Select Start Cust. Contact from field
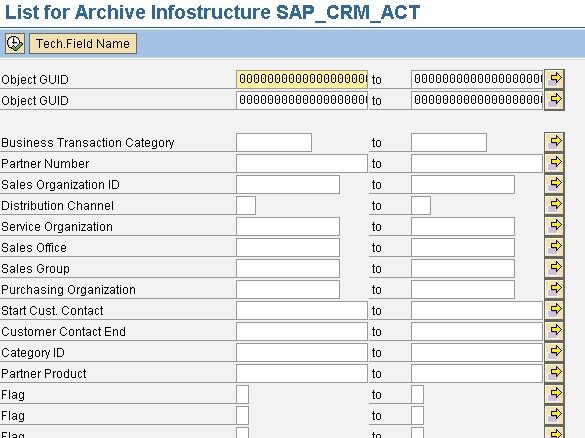The image size is (585, 438). (302, 310)
